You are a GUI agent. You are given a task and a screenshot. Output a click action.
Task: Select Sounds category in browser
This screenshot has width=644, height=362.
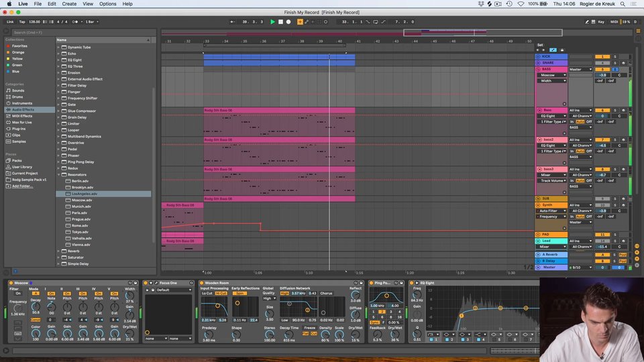click(18, 90)
